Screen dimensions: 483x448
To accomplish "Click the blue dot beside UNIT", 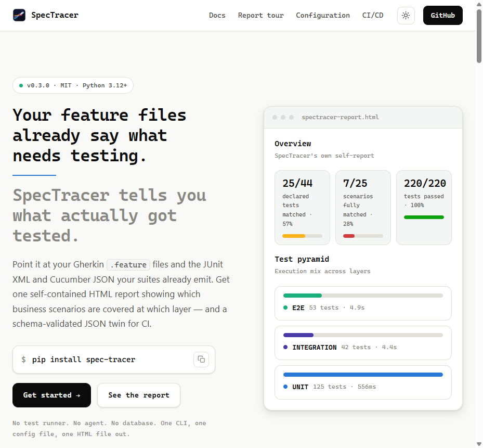I will (285, 387).
